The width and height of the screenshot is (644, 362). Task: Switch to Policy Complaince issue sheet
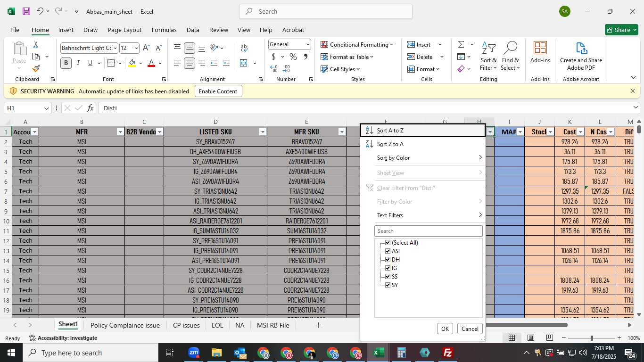click(x=125, y=325)
